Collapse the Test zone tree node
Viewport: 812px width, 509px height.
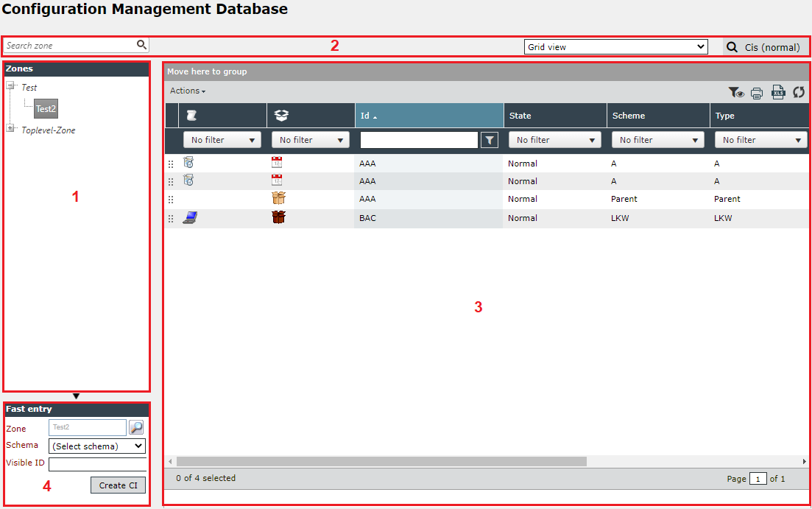10,85
